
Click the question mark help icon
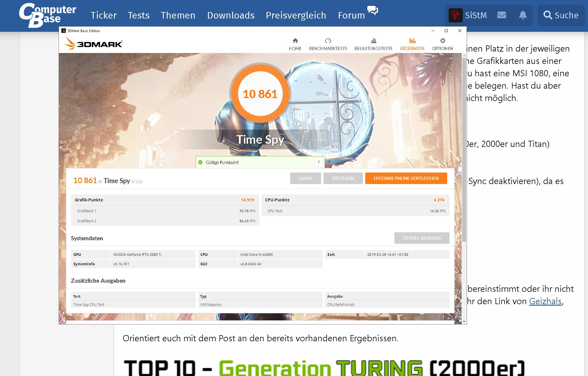tap(318, 162)
